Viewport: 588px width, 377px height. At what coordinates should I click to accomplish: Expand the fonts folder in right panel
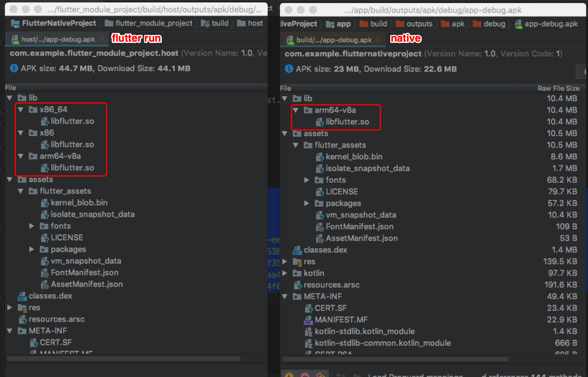[x=307, y=180]
